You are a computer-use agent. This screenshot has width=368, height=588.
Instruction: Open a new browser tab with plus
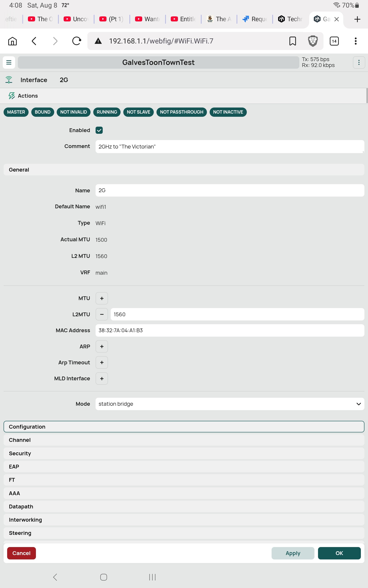tap(357, 19)
